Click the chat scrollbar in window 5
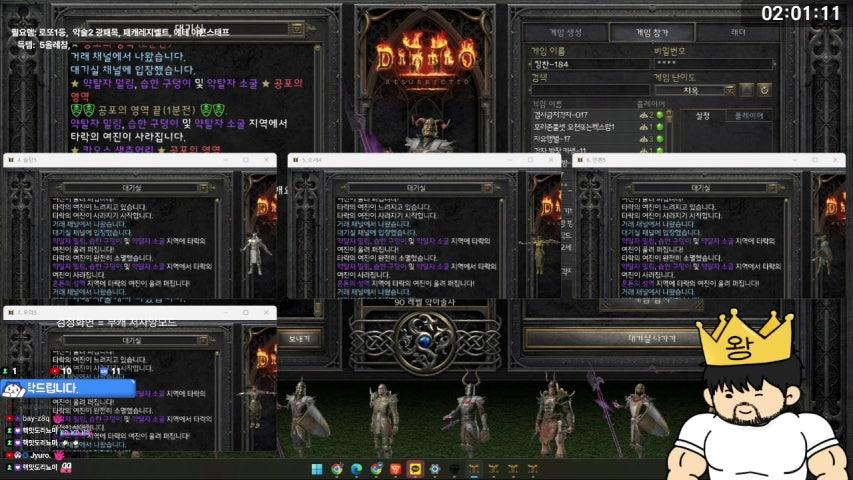This screenshot has width=853, height=480. pos(501,248)
